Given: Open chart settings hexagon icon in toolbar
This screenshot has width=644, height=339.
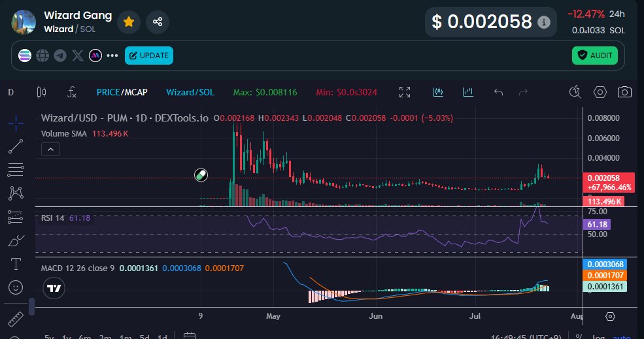Looking at the screenshot, I should click(600, 92).
